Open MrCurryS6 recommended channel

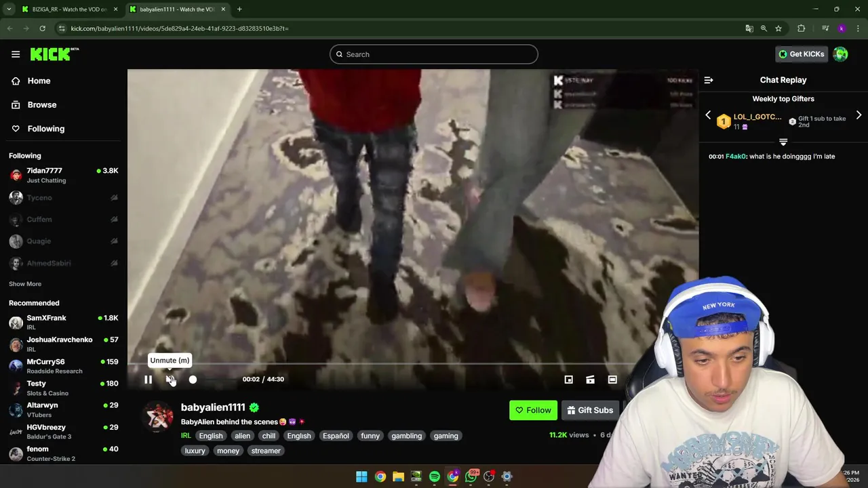point(64,366)
